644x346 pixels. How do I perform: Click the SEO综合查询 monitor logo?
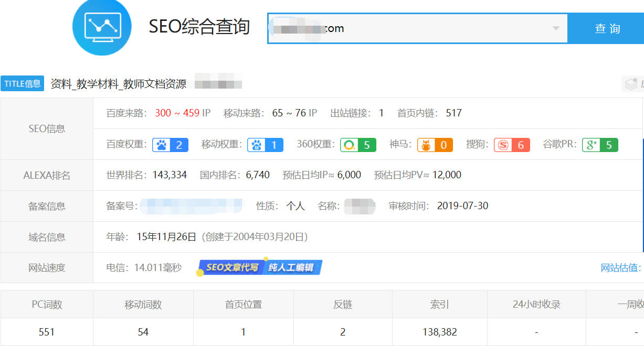pyautogui.click(x=102, y=29)
